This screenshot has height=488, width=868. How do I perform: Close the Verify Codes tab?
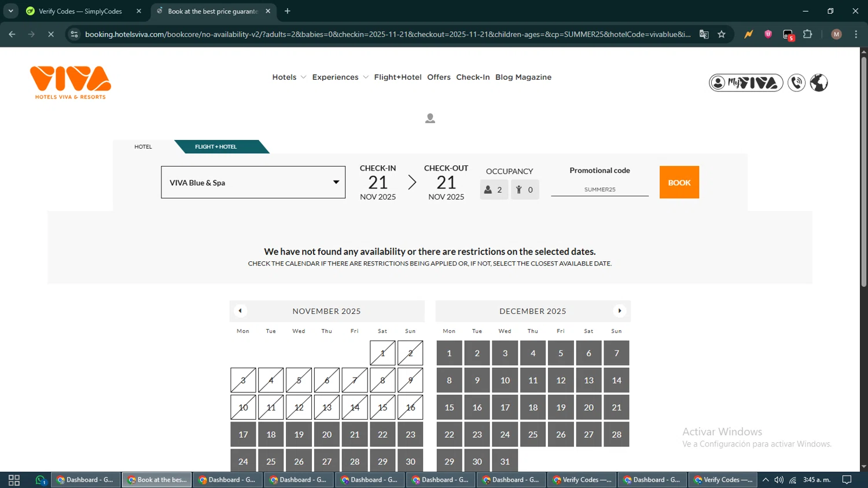coord(139,11)
